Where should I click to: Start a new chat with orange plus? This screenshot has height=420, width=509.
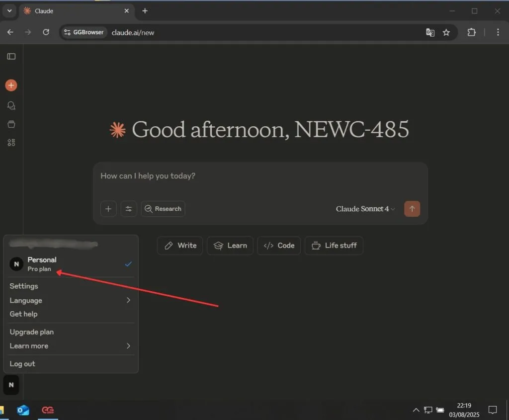pos(11,85)
